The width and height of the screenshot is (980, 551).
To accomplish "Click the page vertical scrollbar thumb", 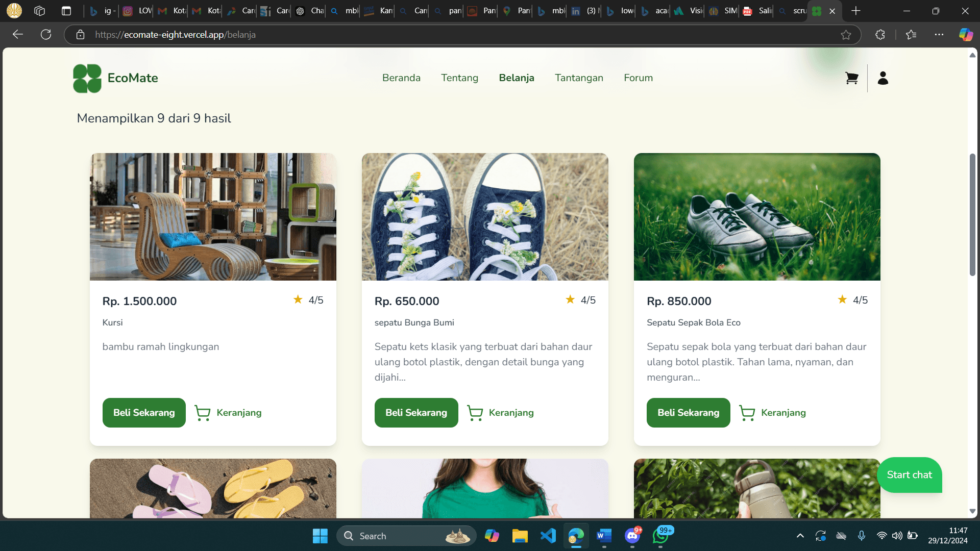I will point(972,214).
